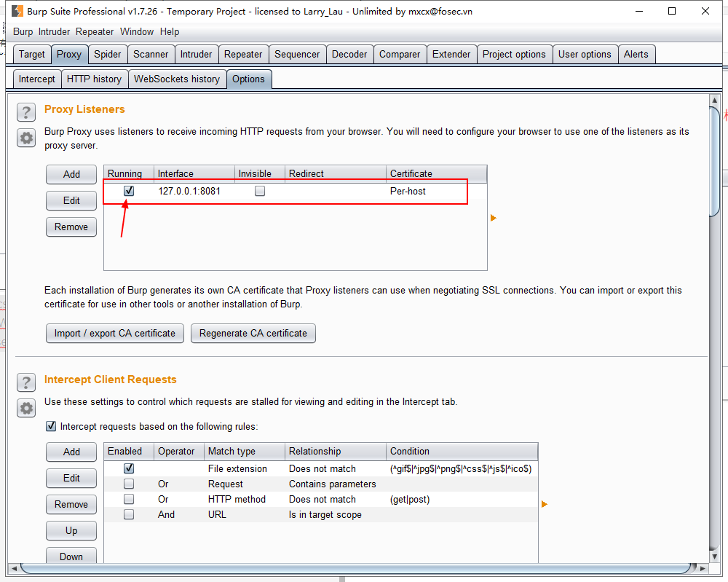Image resolution: width=728 pixels, height=582 pixels.
Task: Enable the URL Is in target scope rule
Action: tap(129, 515)
